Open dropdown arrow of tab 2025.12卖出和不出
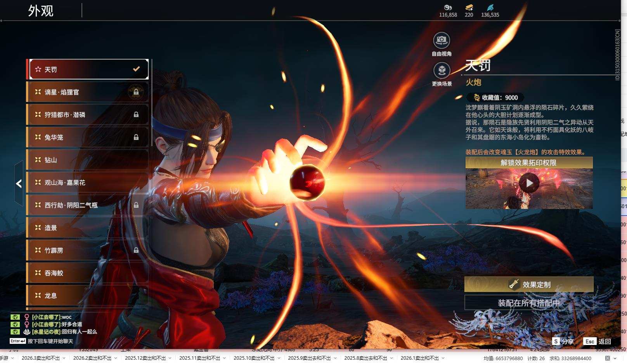The width and height of the screenshot is (627, 364). coord(170,358)
